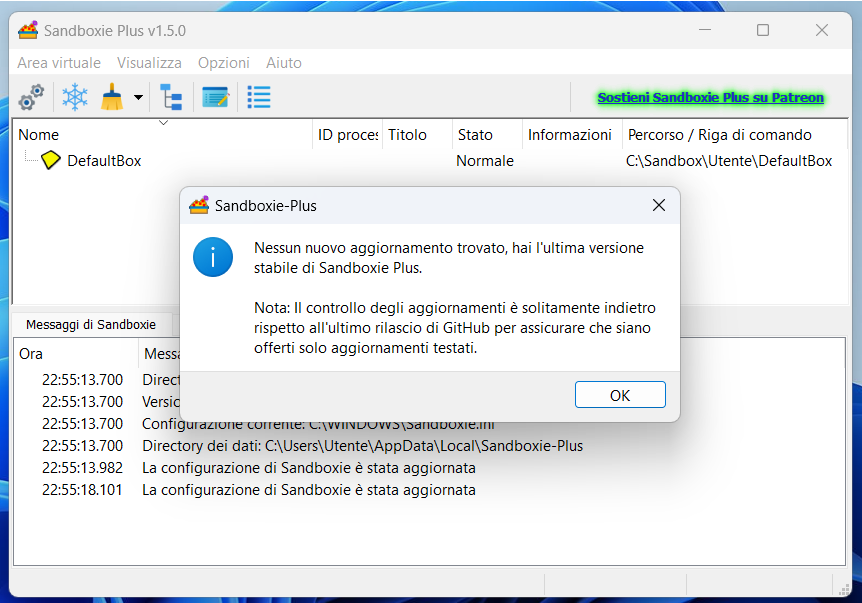The width and height of the screenshot is (862, 603).
Task: Click the Ora column header in messages
Action: [76, 353]
